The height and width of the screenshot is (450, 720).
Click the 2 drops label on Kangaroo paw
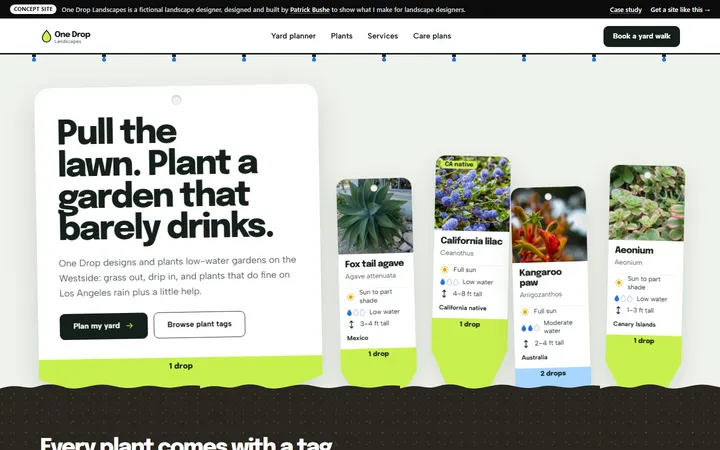pyautogui.click(x=553, y=373)
